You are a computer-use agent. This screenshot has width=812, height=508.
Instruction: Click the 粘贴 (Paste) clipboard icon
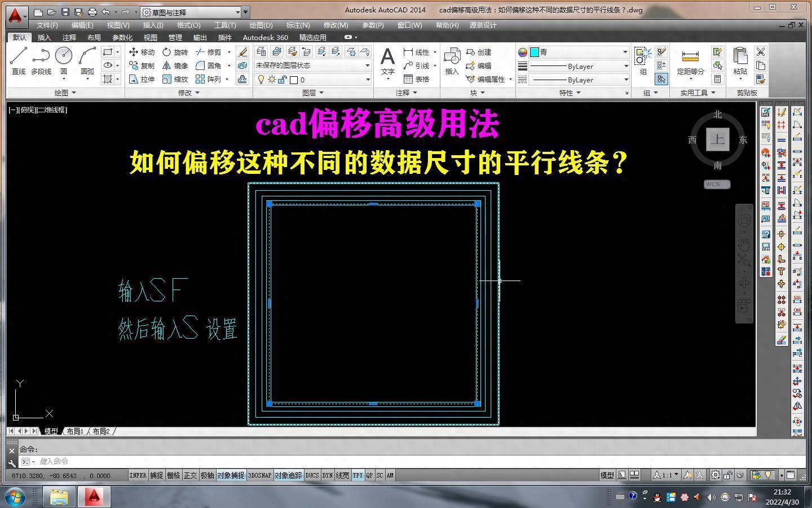coord(740,61)
